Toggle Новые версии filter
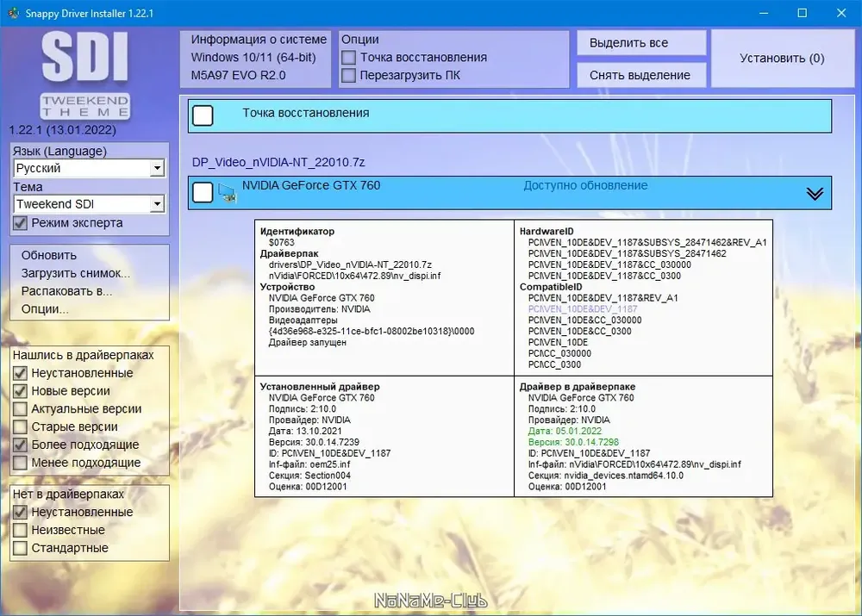 (20, 391)
